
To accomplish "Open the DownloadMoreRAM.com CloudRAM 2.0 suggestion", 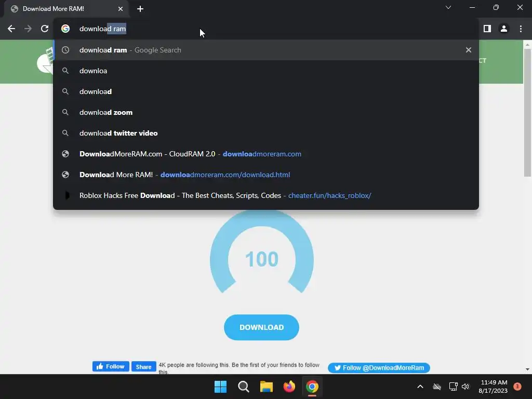I will (x=266, y=154).
